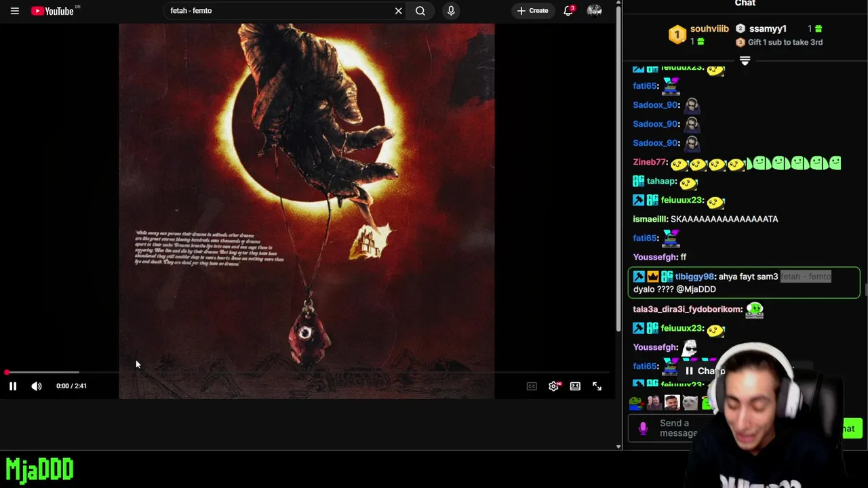
Task: Click the Chat panel header
Action: [x=745, y=3]
